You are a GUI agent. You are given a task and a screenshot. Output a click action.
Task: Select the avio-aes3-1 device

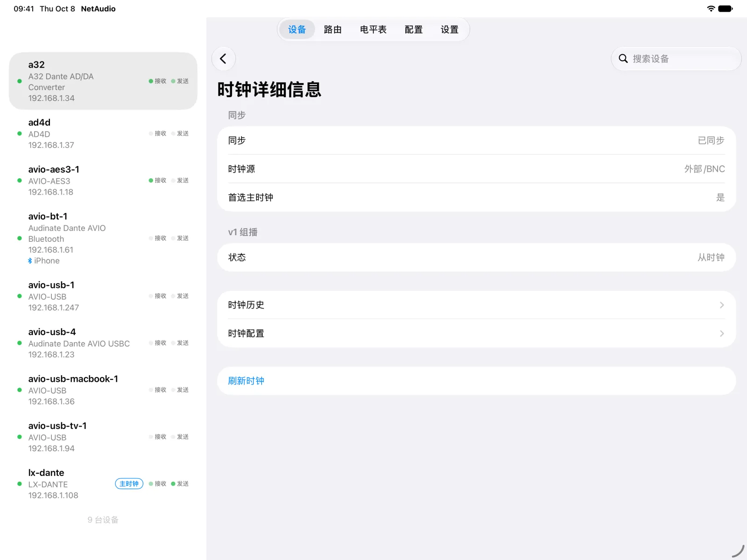coord(103,181)
